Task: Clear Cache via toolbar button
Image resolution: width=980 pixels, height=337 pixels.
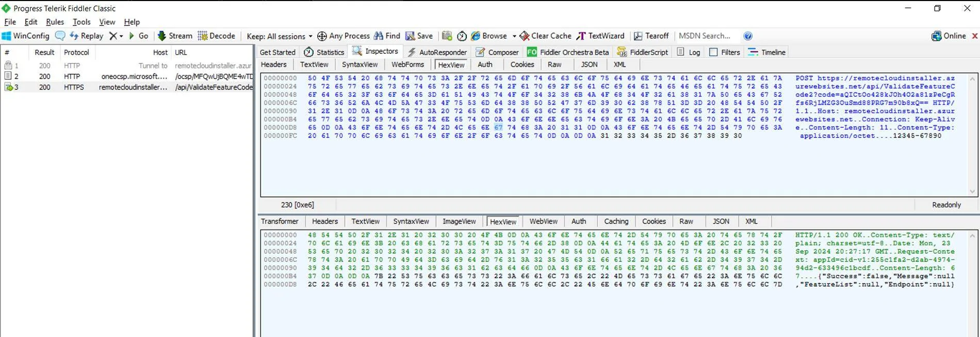Action: click(x=546, y=36)
